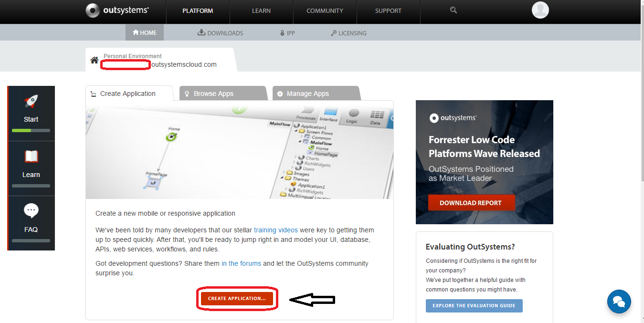Click the Learn progress bar

tap(31, 186)
